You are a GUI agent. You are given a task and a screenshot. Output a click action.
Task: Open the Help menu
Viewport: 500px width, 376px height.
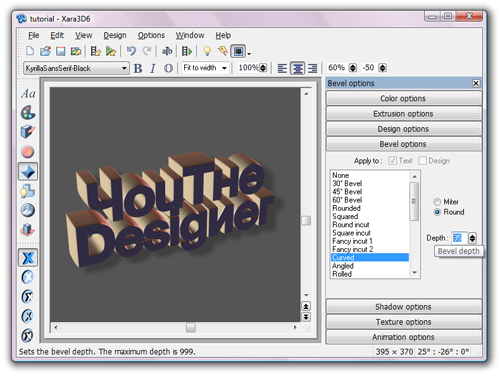click(x=223, y=35)
